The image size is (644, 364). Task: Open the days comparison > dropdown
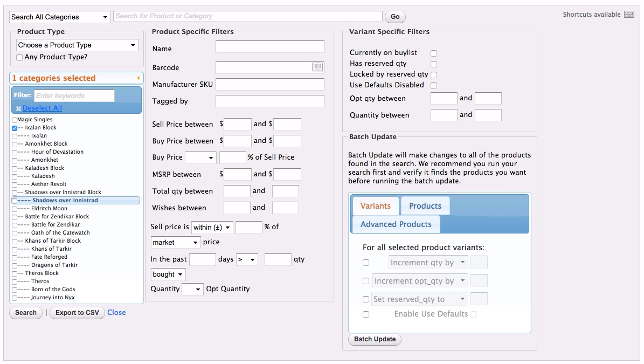pyautogui.click(x=247, y=259)
